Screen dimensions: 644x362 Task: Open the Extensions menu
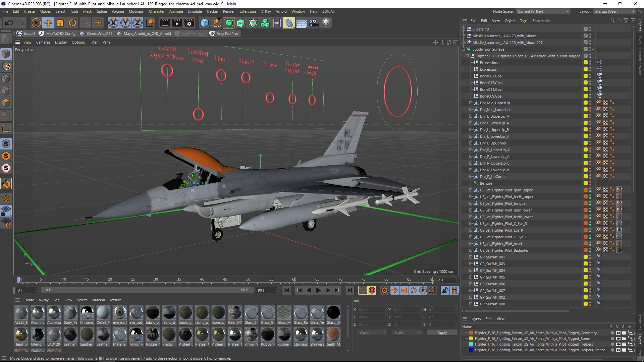248,11
